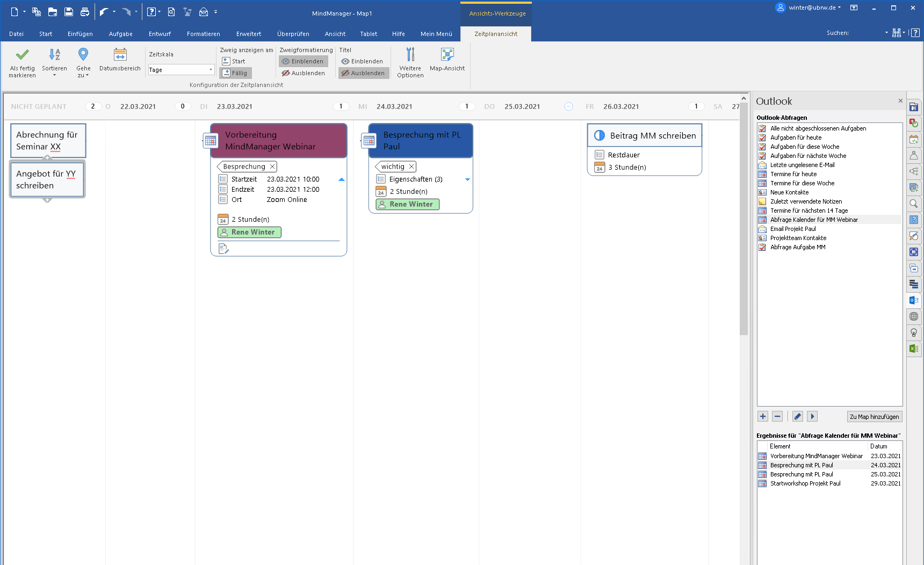Click the minus remove query icon

point(777,416)
